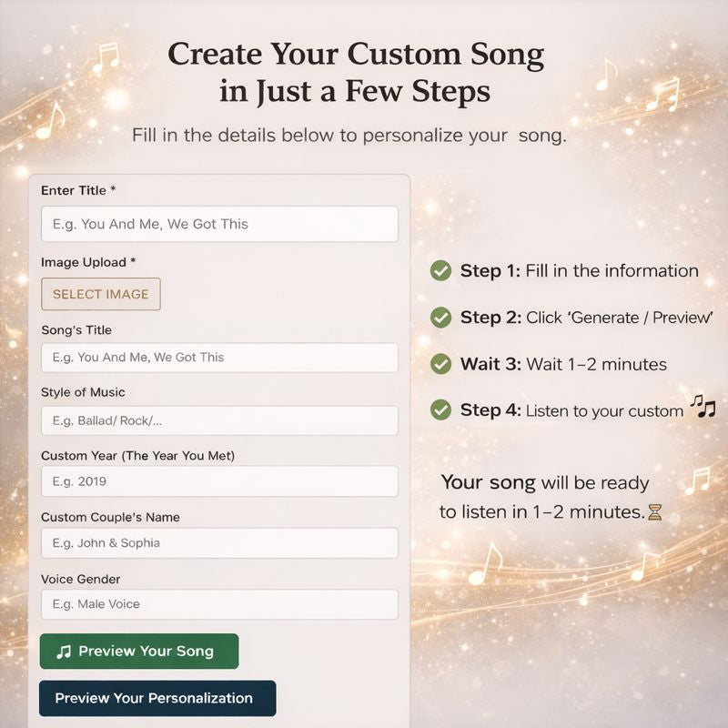This screenshot has height=728, width=728.
Task: Click the Custom Year input box
Action: click(218, 481)
